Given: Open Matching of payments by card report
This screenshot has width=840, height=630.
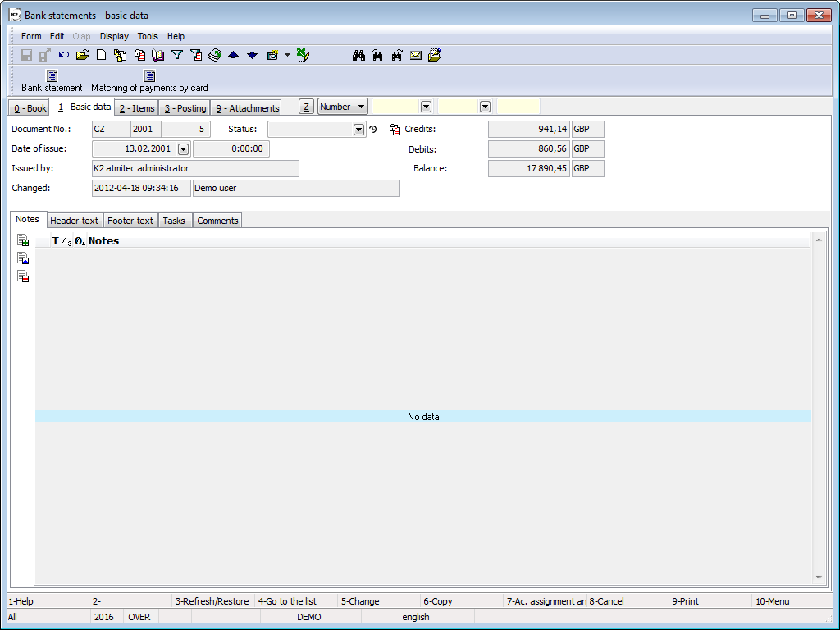Looking at the screenshot, I should tap(149, 81).
